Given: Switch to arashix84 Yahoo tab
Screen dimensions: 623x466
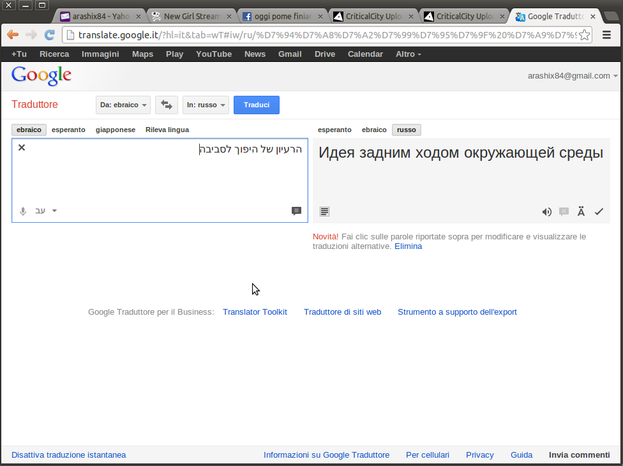Looking at the screenshot, I should (x=101, y=16).
